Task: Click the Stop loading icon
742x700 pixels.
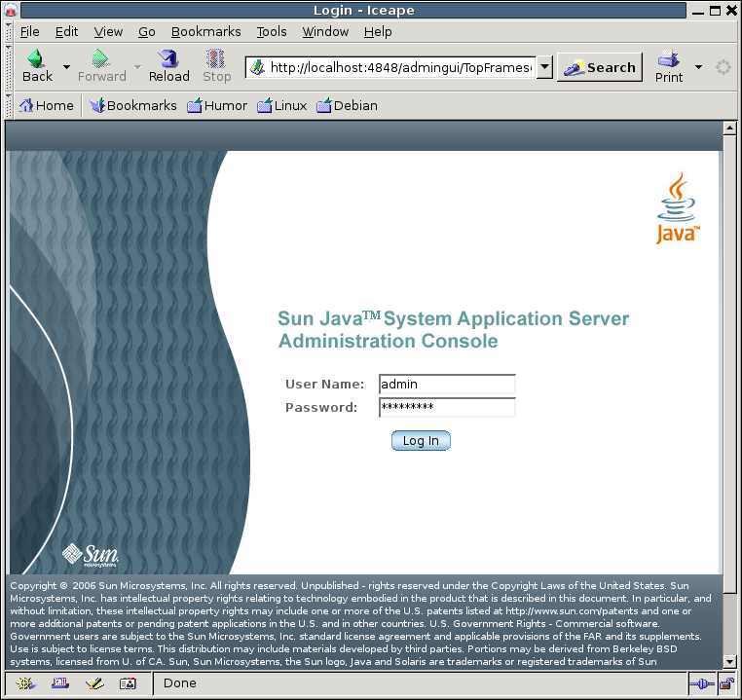Action: 216,59
